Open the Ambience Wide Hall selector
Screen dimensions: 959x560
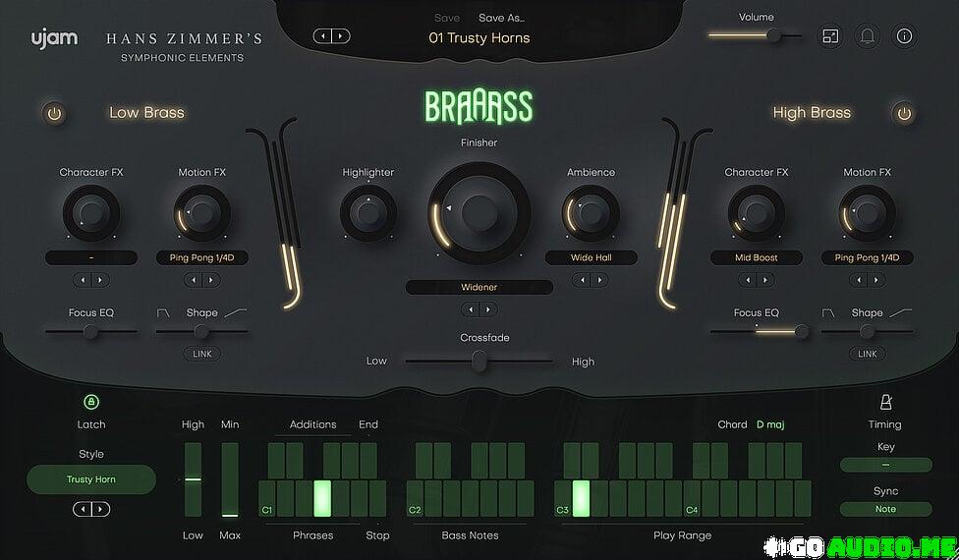click(591, 257)
